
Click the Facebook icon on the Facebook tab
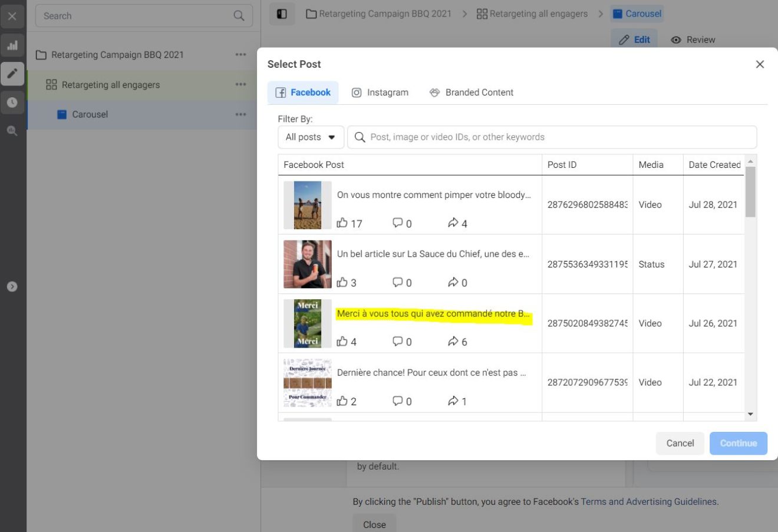(281, 92)
